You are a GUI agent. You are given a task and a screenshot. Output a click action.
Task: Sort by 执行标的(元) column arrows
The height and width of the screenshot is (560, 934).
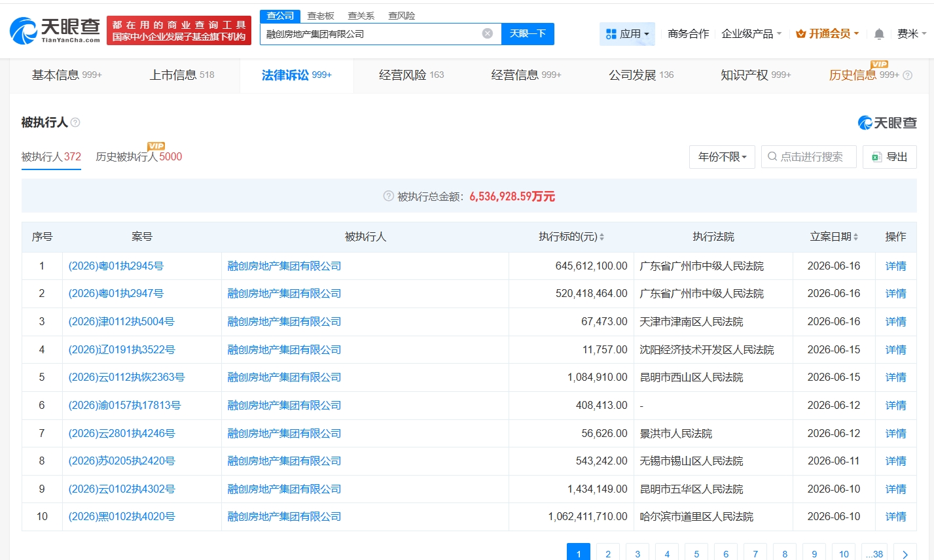click(x=602, y=237)
